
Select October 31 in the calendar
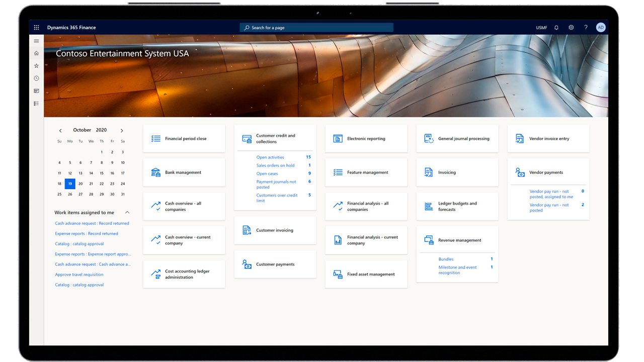coord(123,194)
